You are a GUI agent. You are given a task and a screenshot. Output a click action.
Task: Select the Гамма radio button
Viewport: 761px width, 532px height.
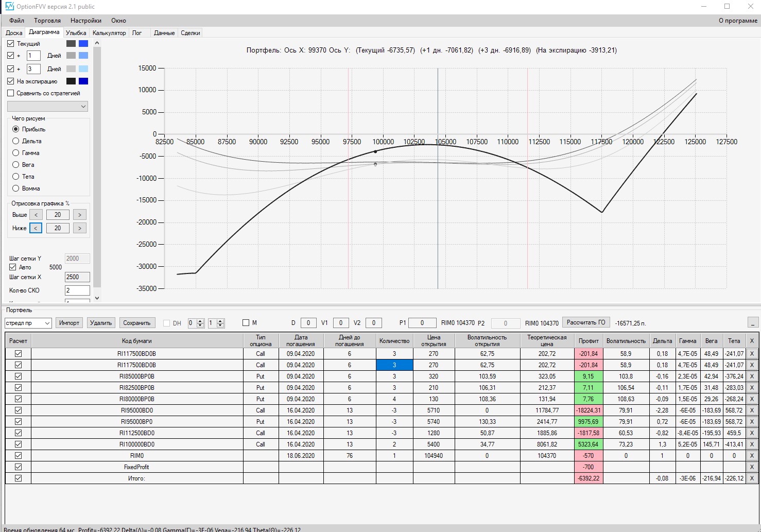[16, 153]
